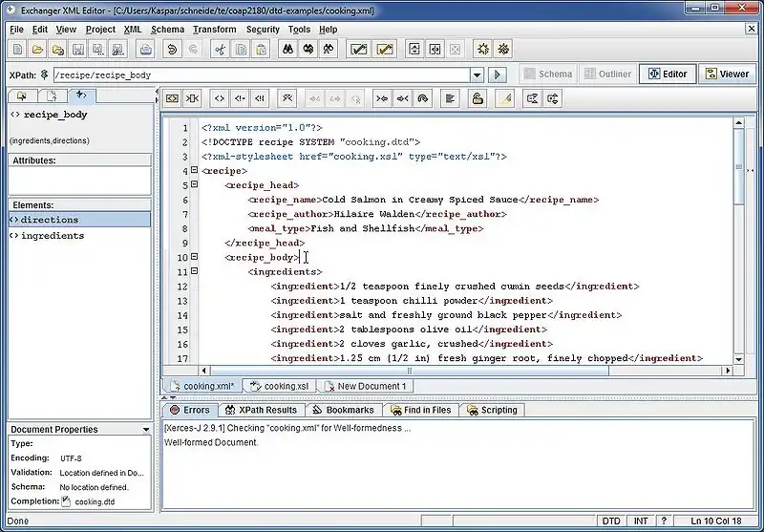Open the XPath history dropdown

(477, 74)
